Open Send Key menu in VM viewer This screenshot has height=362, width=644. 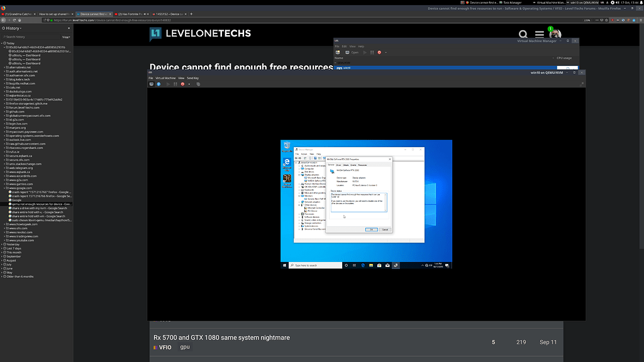pyautogui.click(x=193, y=78)
